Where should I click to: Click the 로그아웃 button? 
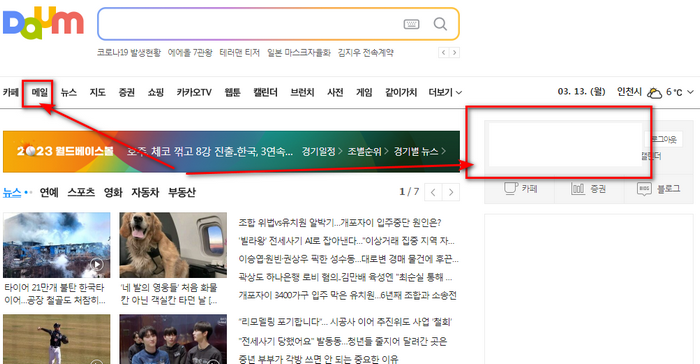(664, 139)
